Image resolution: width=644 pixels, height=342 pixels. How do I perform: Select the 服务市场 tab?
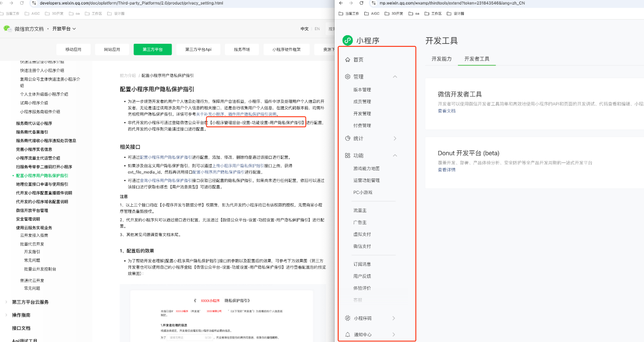pyautogui.click(x=242, y=49)
